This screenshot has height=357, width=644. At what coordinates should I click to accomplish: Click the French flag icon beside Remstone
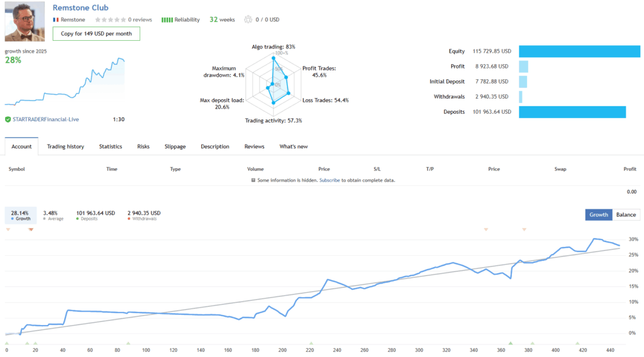click(55, 19)
